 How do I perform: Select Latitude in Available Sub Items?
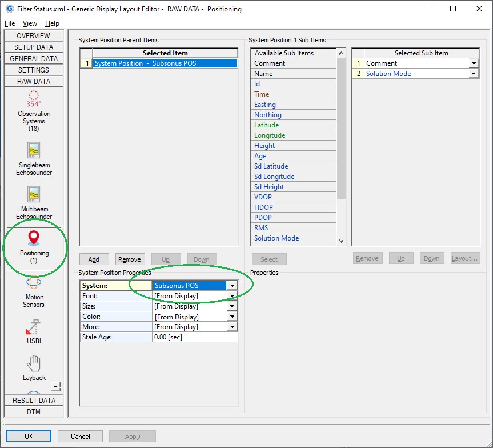point(267,125)
